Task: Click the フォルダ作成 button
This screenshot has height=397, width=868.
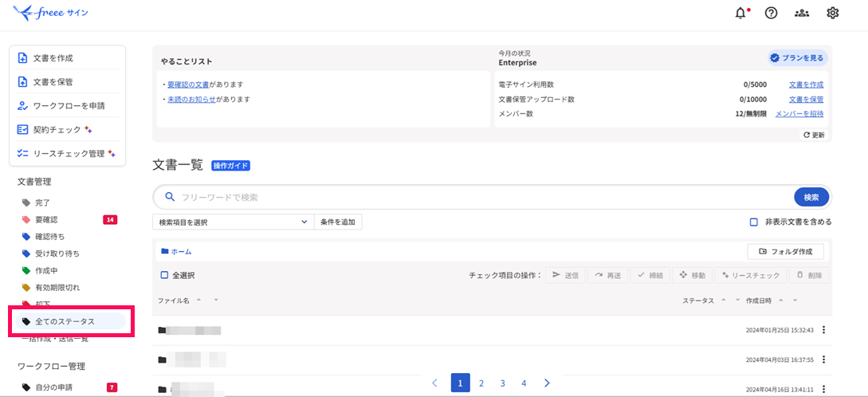Action: [x=786, y=251]
